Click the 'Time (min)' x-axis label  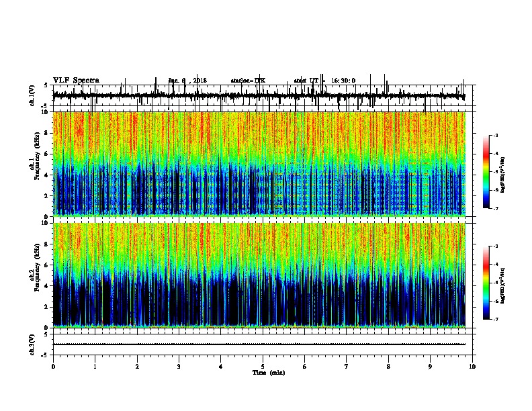click(269, 373)
